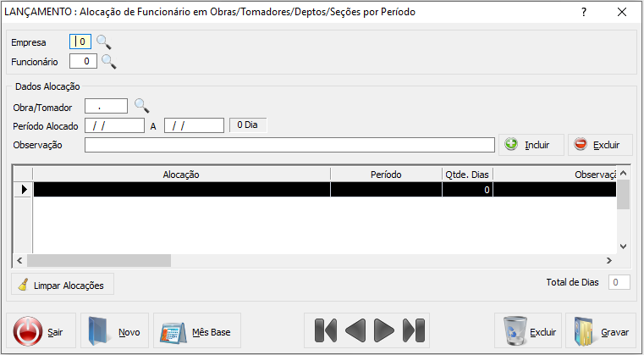644x355 pixels.
Task: Click grid vertical scrollbar down arrow
Action: (623, 247)
